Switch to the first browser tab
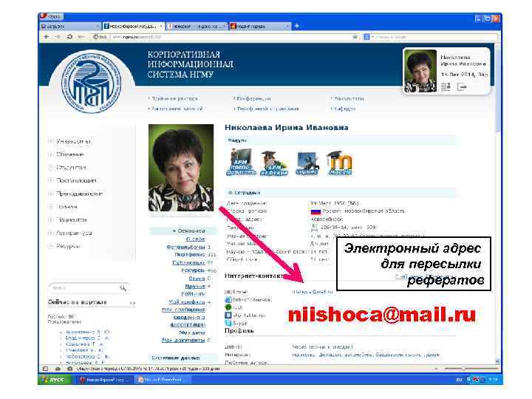Viewport: 532px width, 399px height. pos(69,26)
